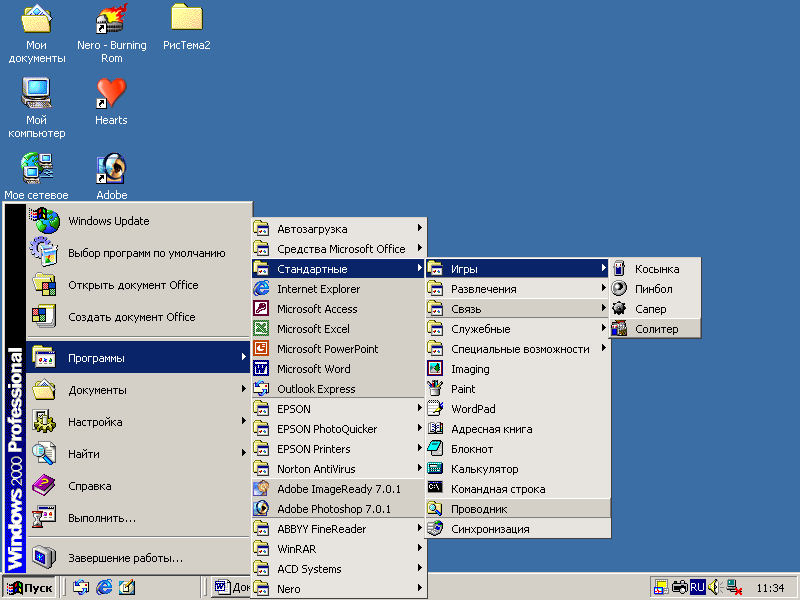Click the Microsoft Word icon
The width and height of the screenshot is (800, 600).
pyautogui.click(x=261, y=368)
